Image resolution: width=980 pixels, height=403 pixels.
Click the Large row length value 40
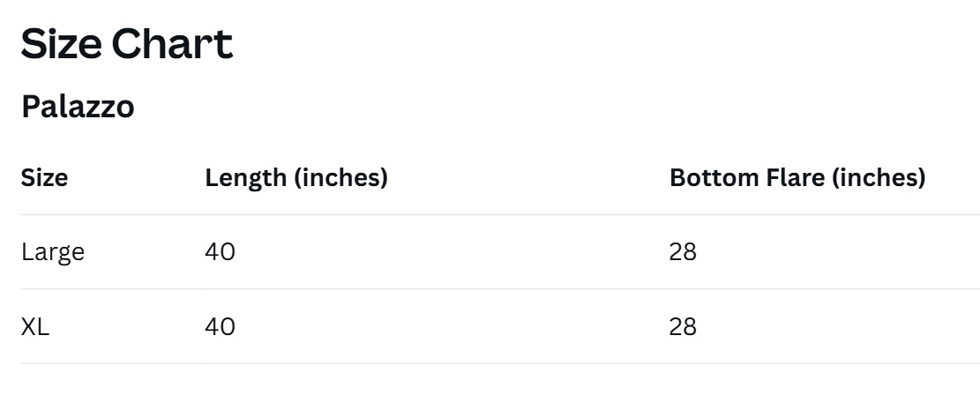[220, 252]
